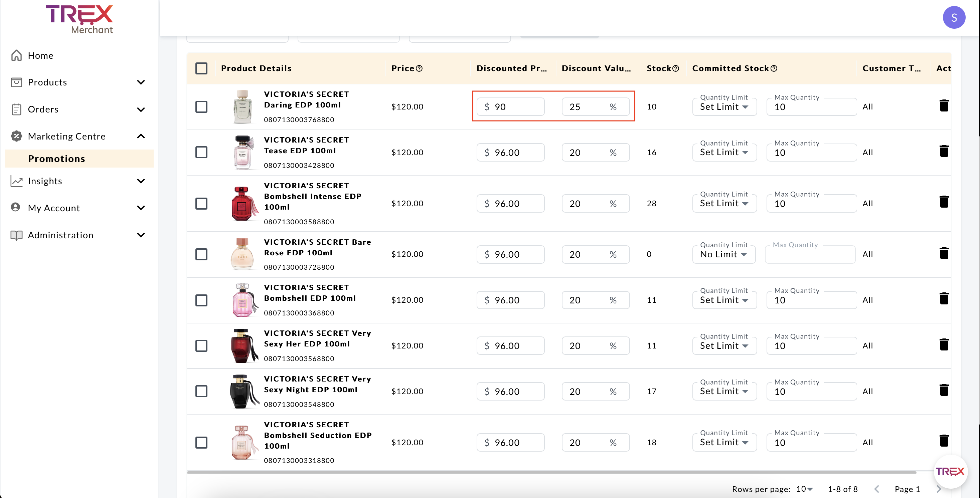980x498 pixels.
Task: Open the Rows per page dropdown
Action: (804, 489)
